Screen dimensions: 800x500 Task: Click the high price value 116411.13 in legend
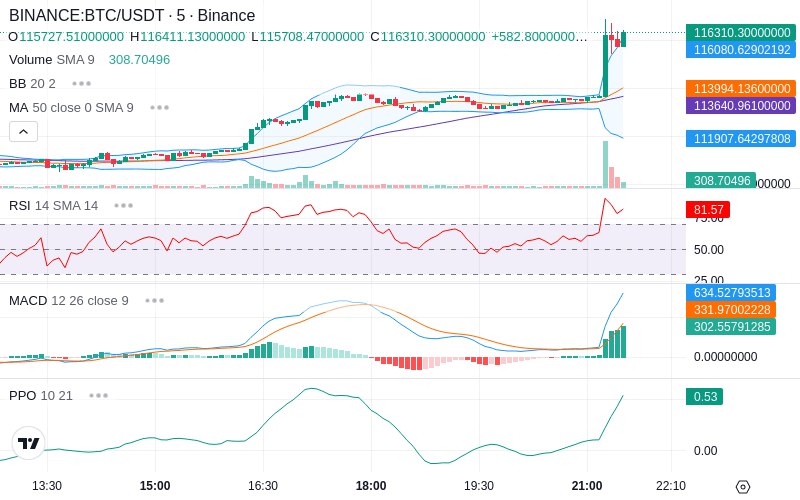pyautogui.click(x=193, y=37)
